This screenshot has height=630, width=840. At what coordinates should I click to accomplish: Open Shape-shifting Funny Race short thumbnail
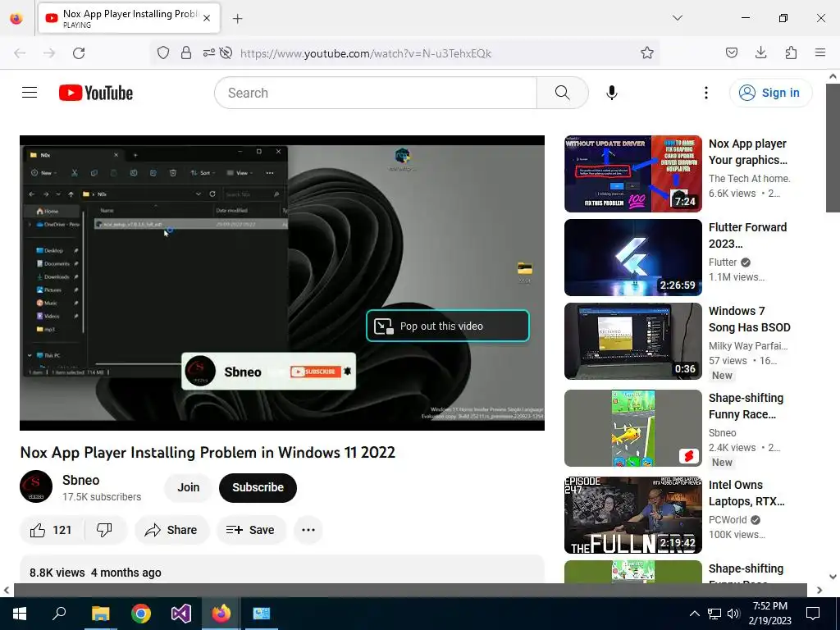click(x=632, y=428)
